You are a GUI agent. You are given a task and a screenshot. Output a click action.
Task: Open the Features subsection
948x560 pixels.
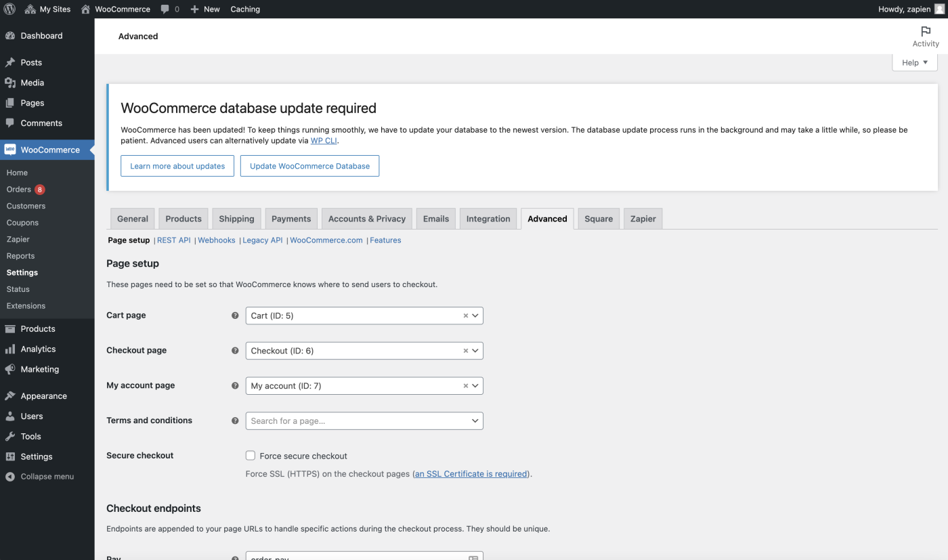(385, 240)
